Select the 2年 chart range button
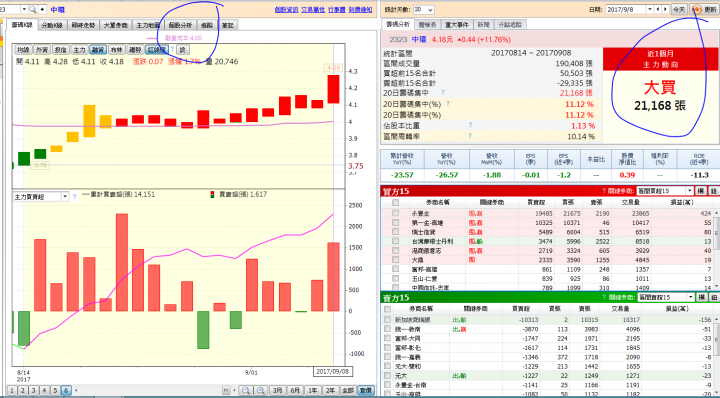 tap(330, 390)
